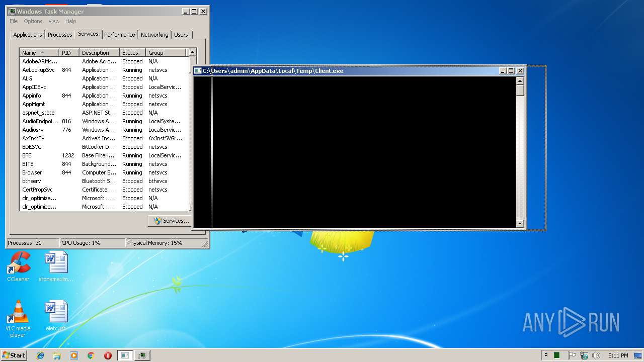Select the stonemaxim Word document icon
The height and width of the screenshot is (362, 644).
[56, 266]
